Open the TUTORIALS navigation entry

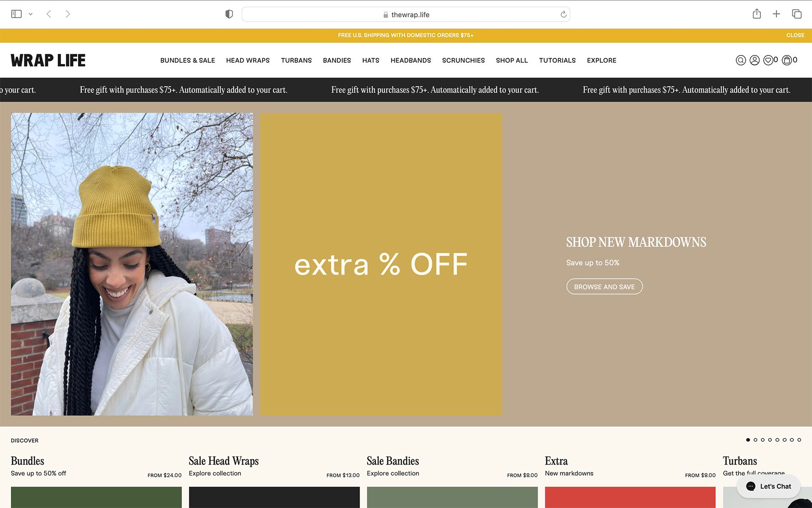557,60
